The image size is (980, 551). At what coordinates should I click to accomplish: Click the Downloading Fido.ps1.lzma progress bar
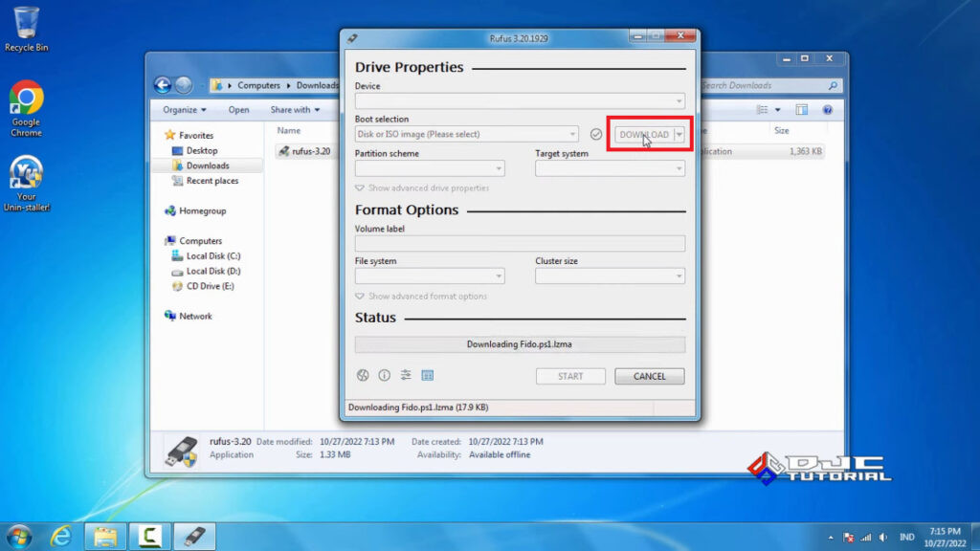[x=520, y=344]
